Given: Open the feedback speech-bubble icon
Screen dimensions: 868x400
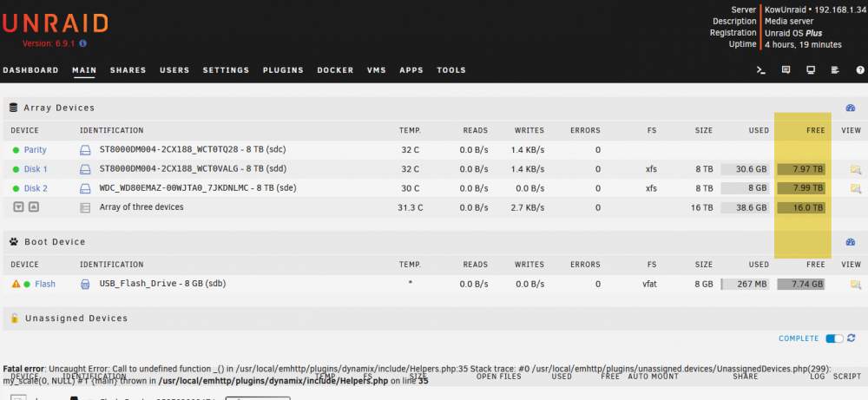Looking at the screenshot, I should pos(786,70).
